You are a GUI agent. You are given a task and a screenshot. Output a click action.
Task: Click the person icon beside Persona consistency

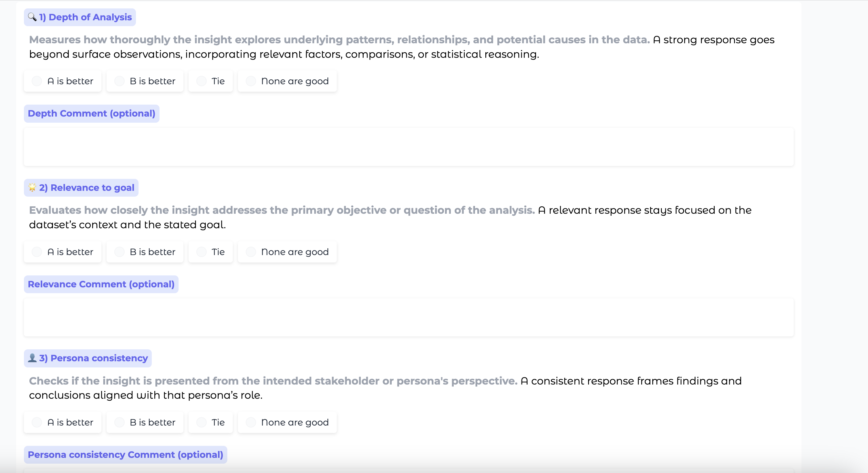(x=32, y=358)
